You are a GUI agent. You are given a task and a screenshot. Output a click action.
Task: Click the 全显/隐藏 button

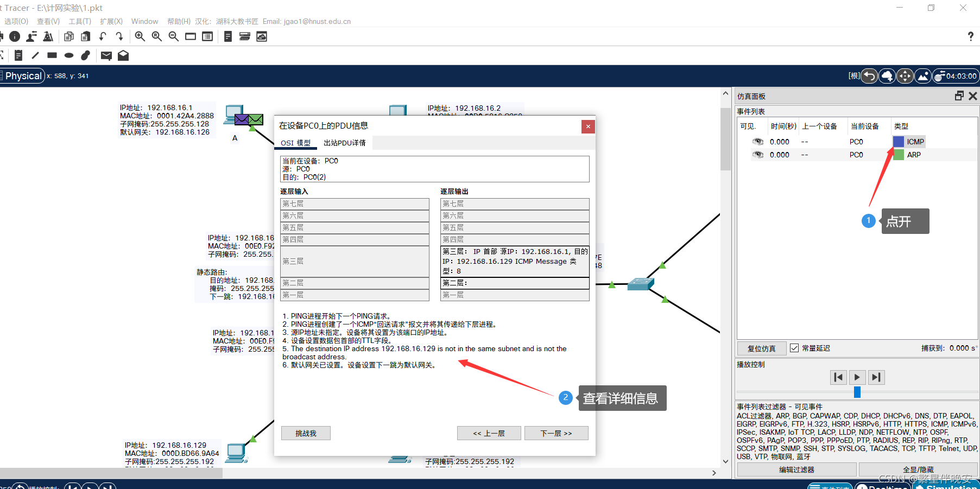click(x=918, y=469)
